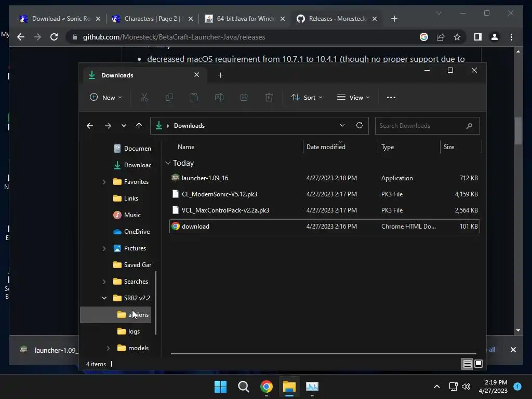The width and height of the screenshot is (532, 399).
Task: Expand the models folder node
Action: [108, 348]
